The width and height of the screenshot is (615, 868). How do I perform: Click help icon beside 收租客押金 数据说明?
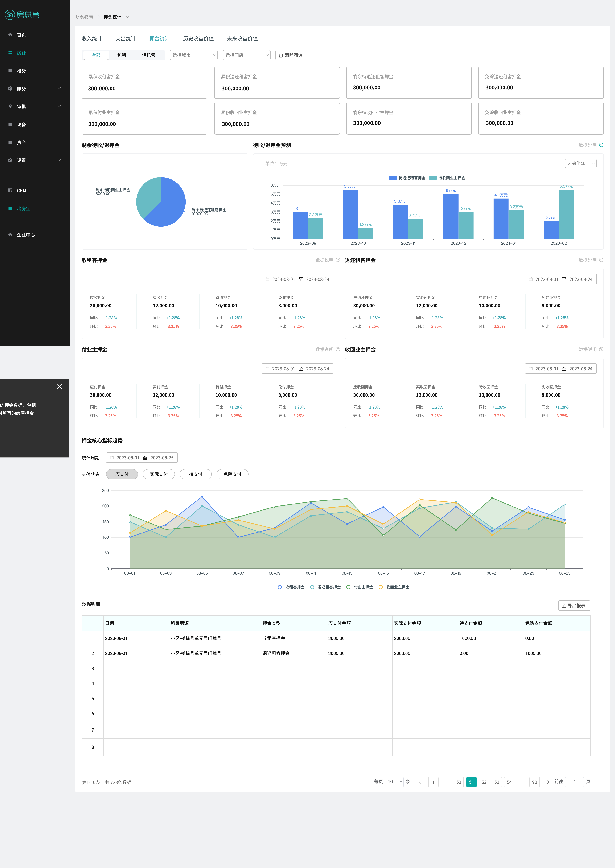coord(338,260)
